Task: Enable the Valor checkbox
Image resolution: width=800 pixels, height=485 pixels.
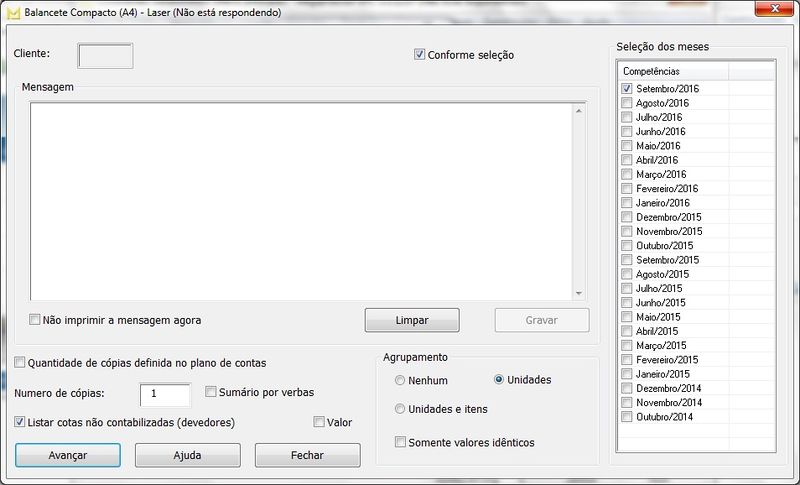Action: 320,423
